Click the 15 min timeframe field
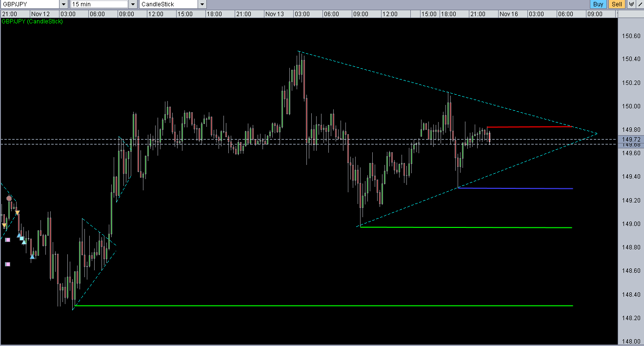Screen dimensions: 644x346 [x=100, y=4]
